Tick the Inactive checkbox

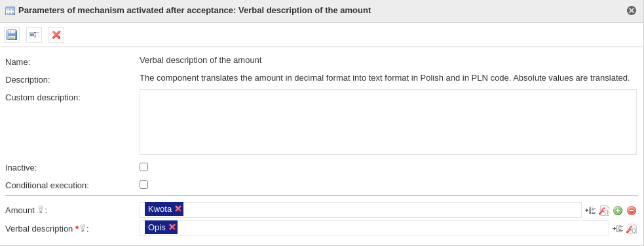pyautogui.click(x=143, y=167)
